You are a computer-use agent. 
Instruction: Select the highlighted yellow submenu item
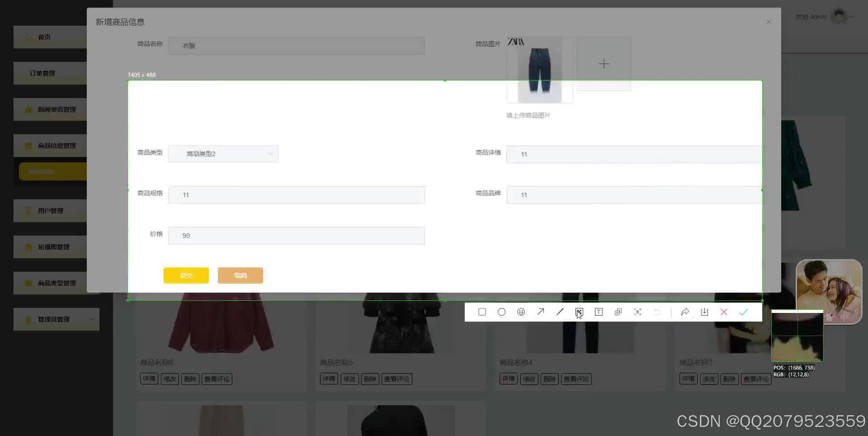(x=53, y=172)
